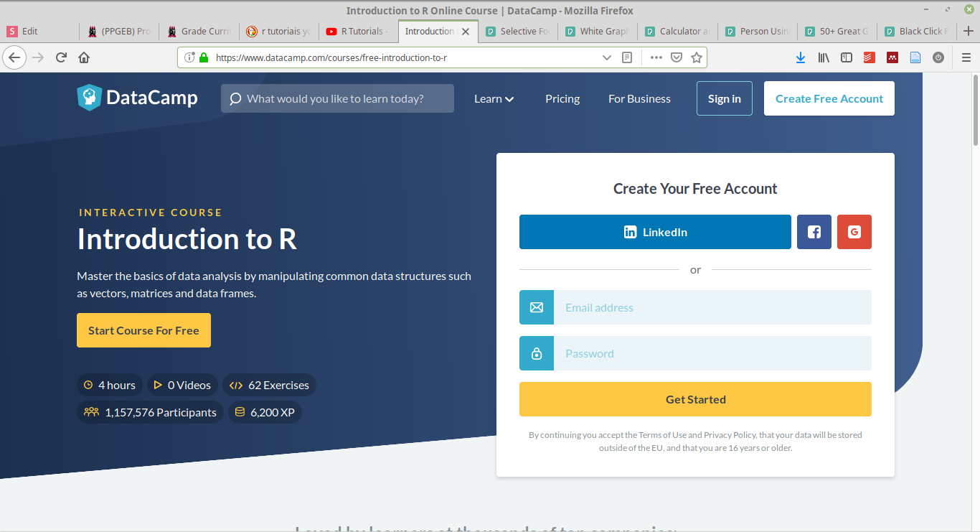Click the Sign in button
Screen dimensions: 980x532
pos(725,98)
